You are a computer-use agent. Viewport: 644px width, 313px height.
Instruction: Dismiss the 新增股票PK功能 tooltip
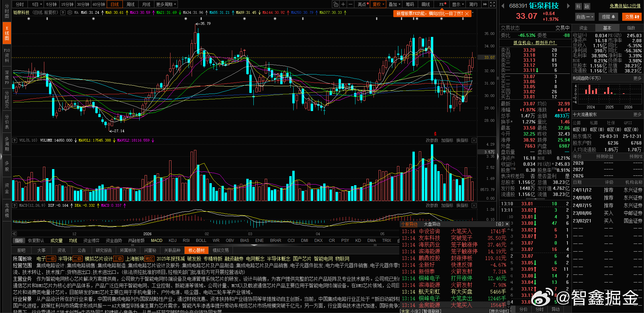pos(467,13)
